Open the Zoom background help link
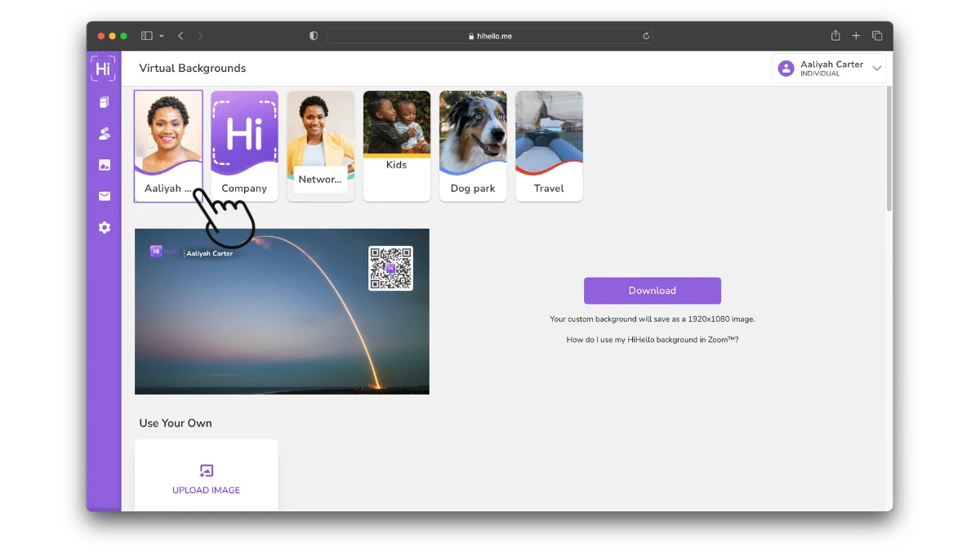This screenshot has width=980, height=553. 652,339
